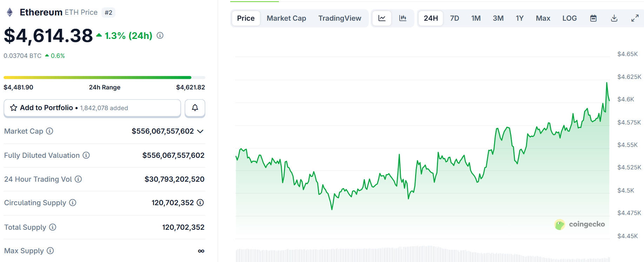Viewport: 644px width, 262px height.
Task: Switch to the Market Cap chart tab
Action: (x=286, y=18)
